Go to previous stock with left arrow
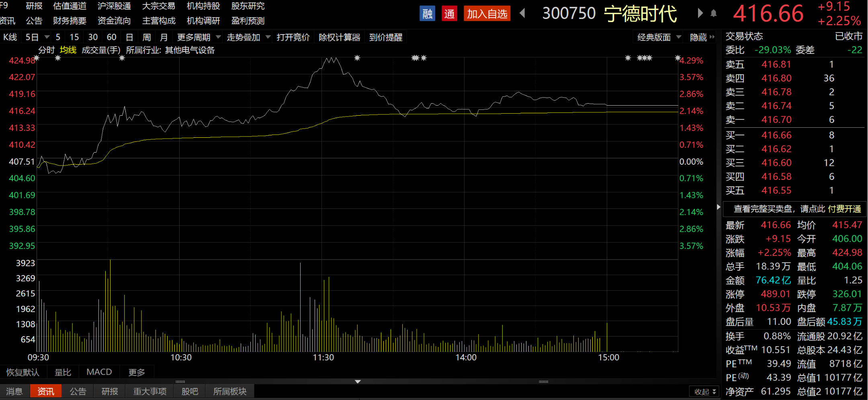 click(x=522, y=13)
